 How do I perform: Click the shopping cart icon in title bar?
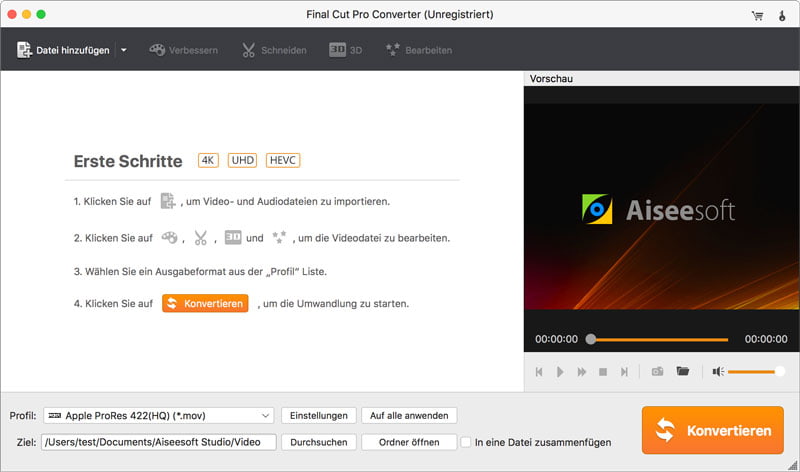click(x=757, y=15)
